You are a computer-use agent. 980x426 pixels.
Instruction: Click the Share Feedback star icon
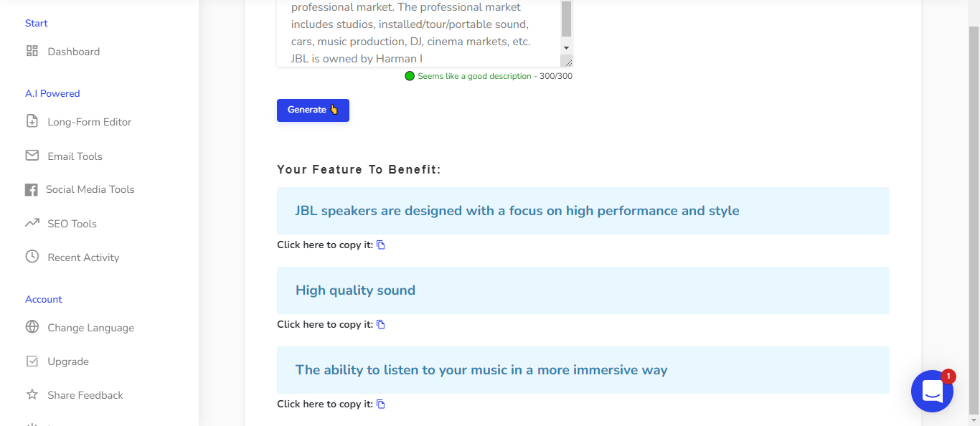(x=32, y=394)
